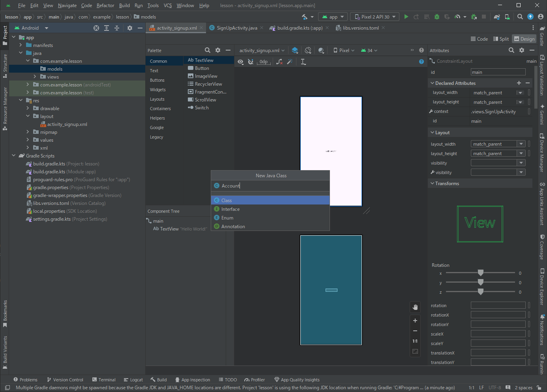Image resolution: width=547 pixels, height=392 pixels.
Task: Zoom out the design surface with minus
Action: (x=415, y=331)
